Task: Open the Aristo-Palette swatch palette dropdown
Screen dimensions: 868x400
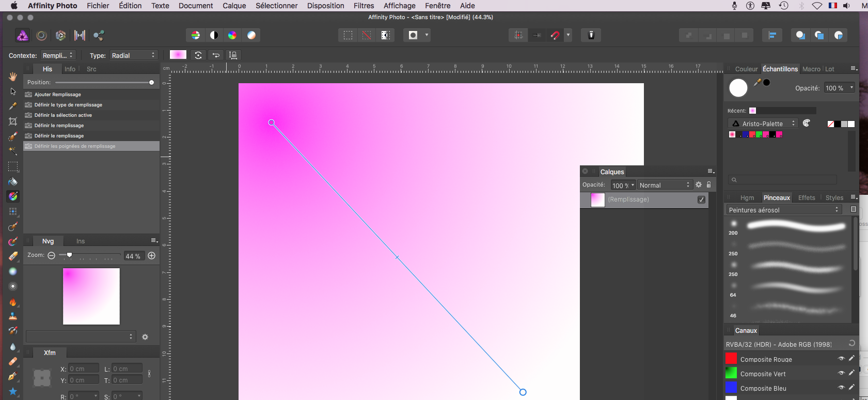Action: [x=763, y=124]
